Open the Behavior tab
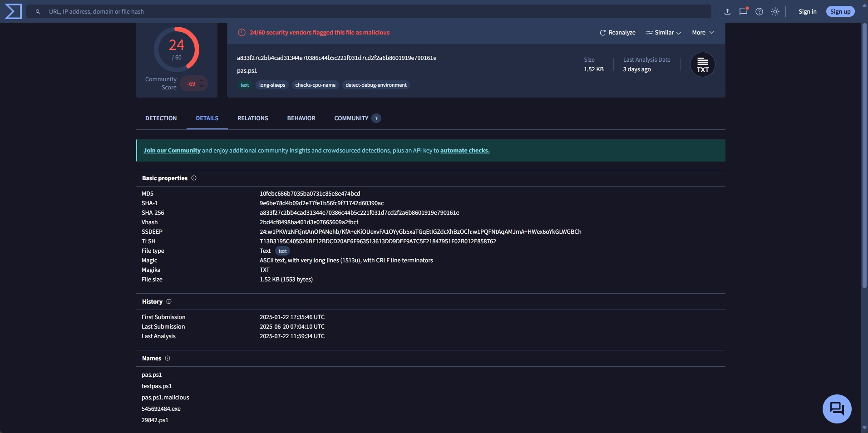The image size is (868, 433). pos(301,118)
